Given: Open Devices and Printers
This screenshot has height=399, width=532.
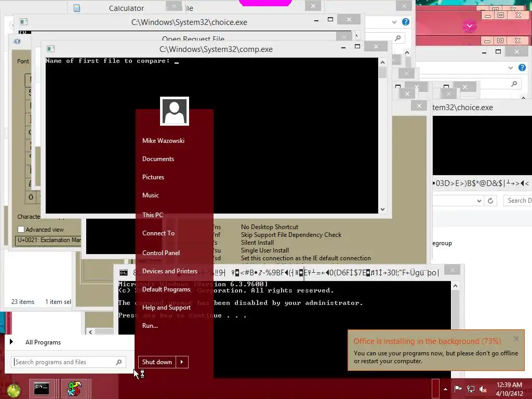Looking at the screenshot, I should click(x=170, y=271).
